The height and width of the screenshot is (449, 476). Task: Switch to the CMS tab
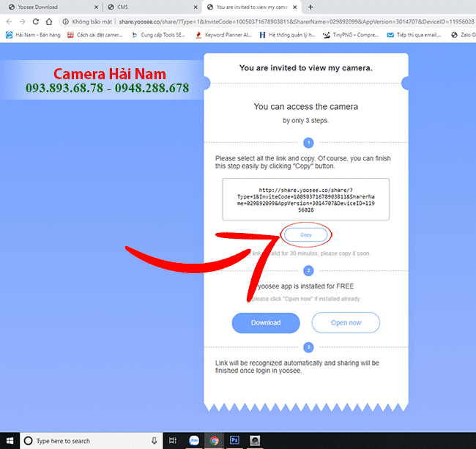(152, 7)
